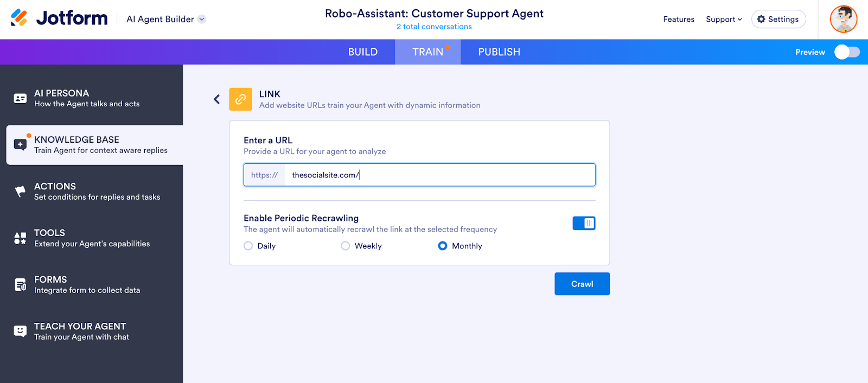Go back using the left chevron
868x383 pixels.
tap(216, 99)
